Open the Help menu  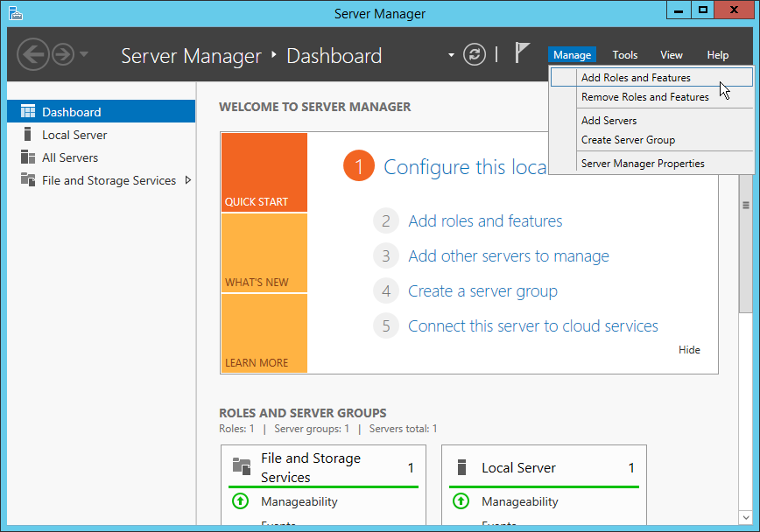tap(717, 55)
